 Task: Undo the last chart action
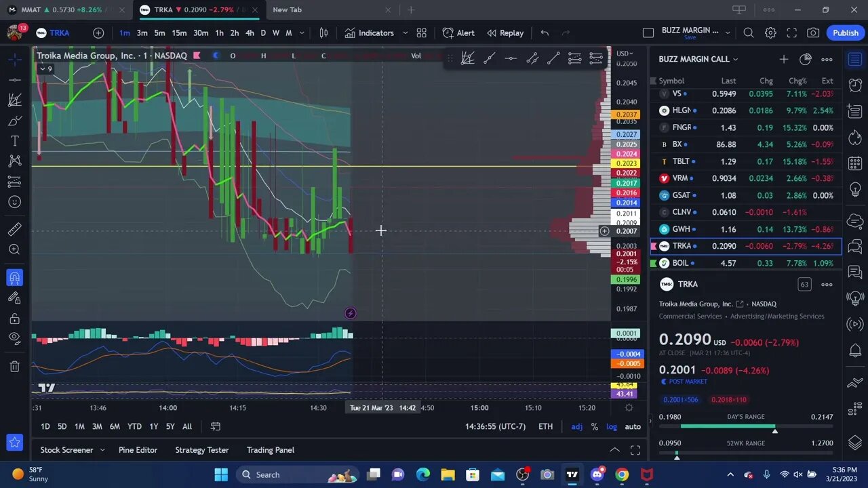click(x=545, y=33)
